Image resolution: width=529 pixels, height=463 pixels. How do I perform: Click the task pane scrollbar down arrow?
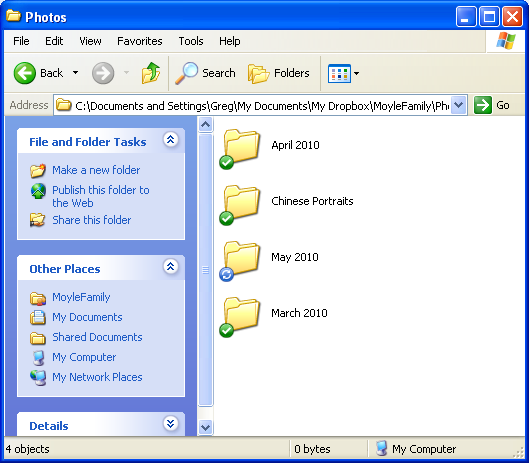point(205,428)
